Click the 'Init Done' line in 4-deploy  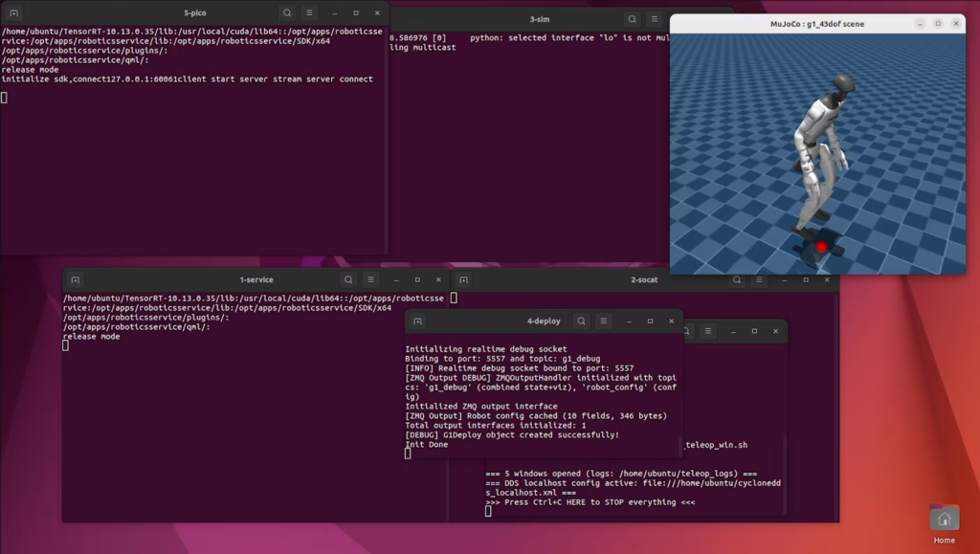pyautogui.click(x=426, y=445)
